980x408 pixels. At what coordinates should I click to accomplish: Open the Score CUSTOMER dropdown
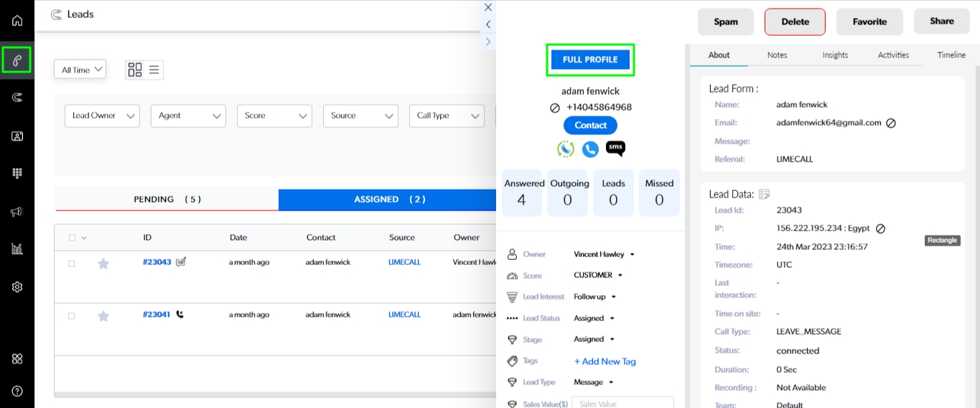coord(598,275)
